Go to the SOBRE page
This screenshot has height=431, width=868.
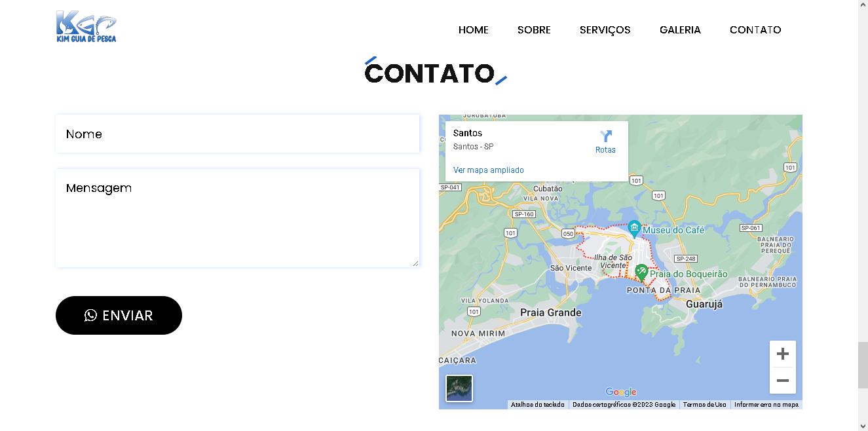(534, 29)
